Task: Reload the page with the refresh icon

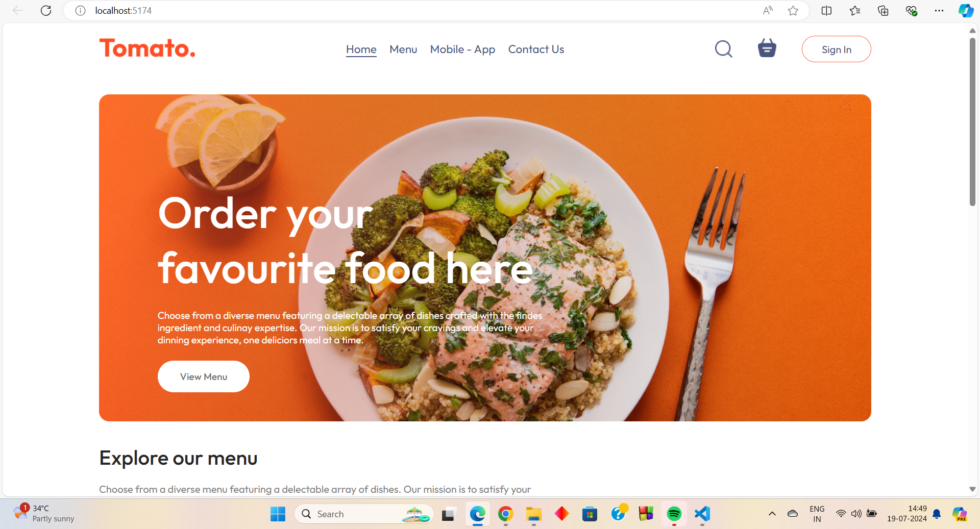Action: [46, 11]
